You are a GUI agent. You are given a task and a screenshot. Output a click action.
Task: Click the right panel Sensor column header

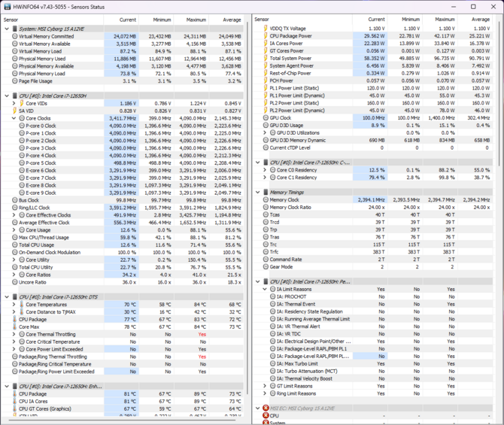click(302, 20)
